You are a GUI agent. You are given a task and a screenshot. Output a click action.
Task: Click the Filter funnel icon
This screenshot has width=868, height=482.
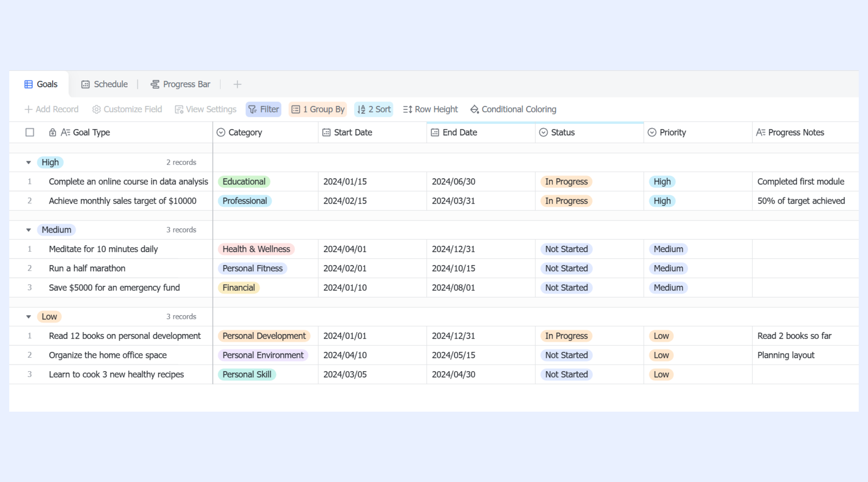[x=252, y=109]
